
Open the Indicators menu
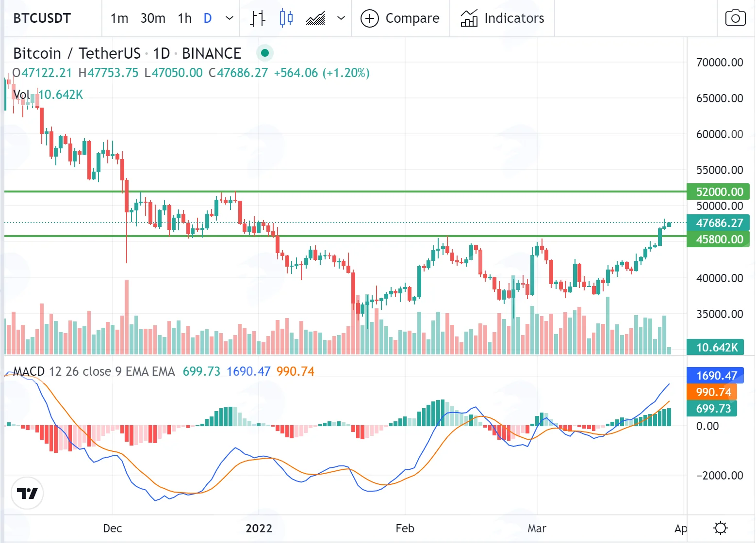coord(502,18)
